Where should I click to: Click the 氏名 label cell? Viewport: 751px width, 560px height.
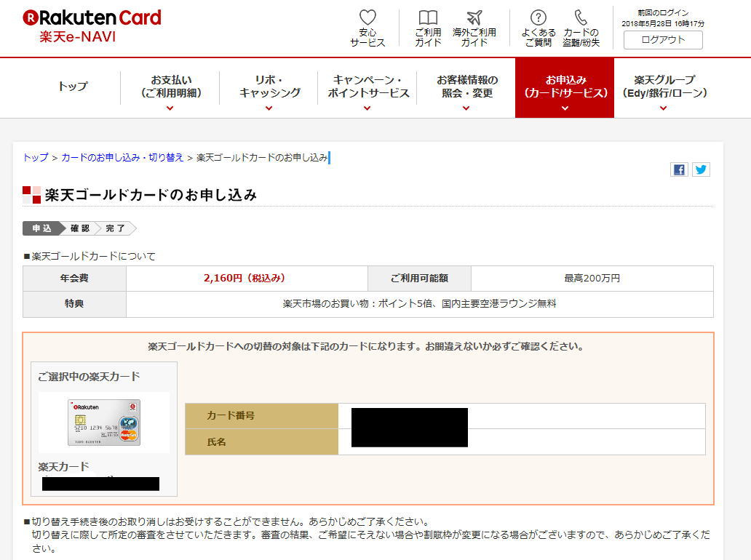click(261, 441)
